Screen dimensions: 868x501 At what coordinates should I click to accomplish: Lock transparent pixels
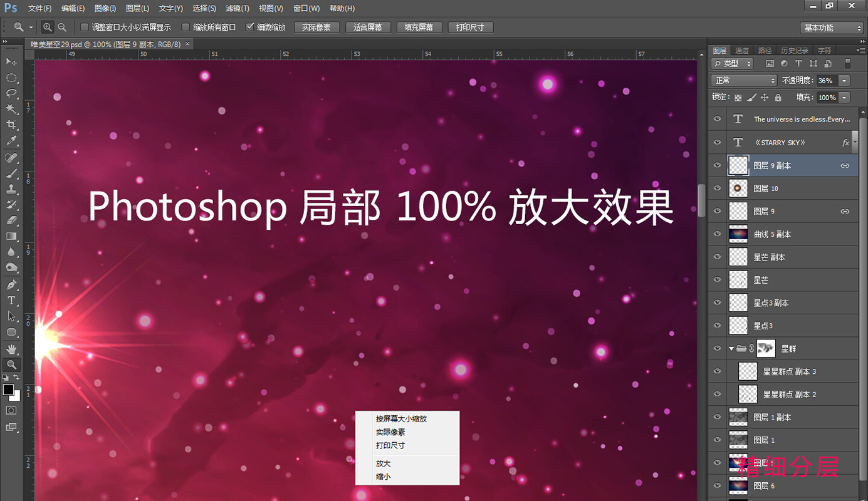click(738, 98)
